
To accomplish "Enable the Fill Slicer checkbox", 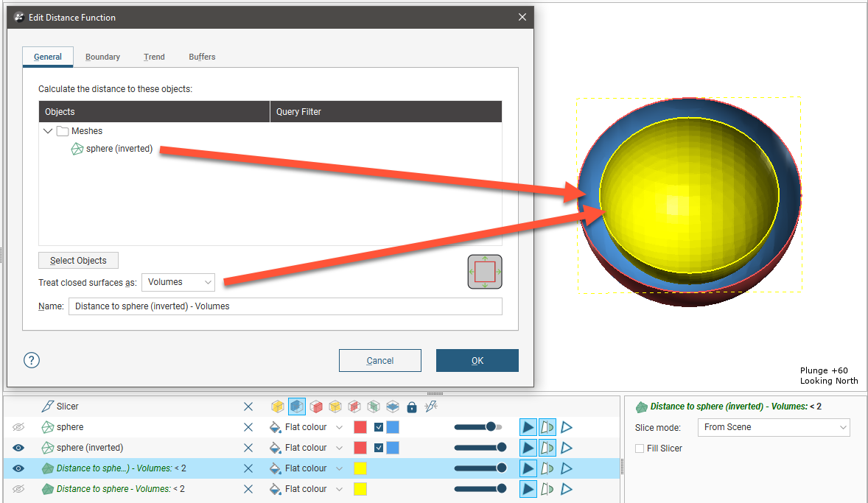I will [x=640, y=449].
